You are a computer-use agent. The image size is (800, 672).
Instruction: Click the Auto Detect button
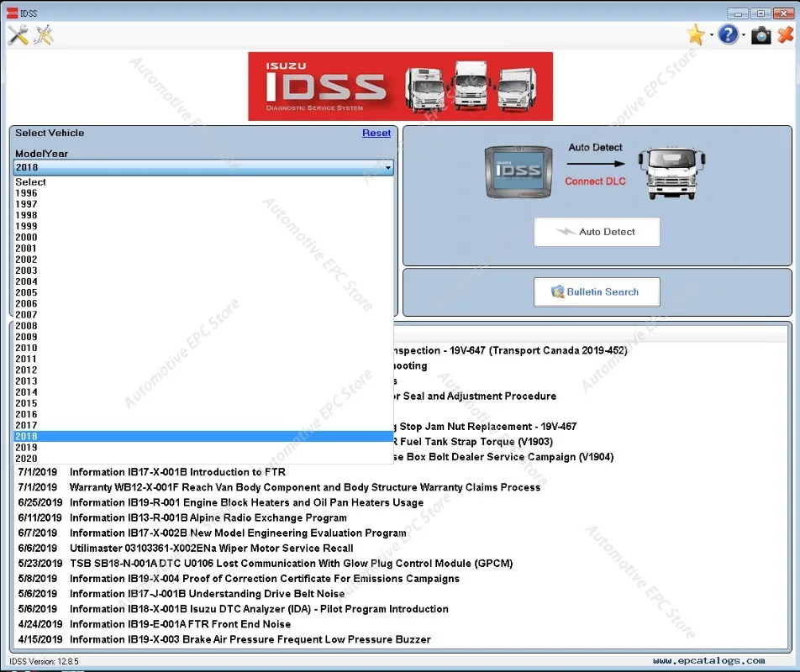[x=597, y=232]
